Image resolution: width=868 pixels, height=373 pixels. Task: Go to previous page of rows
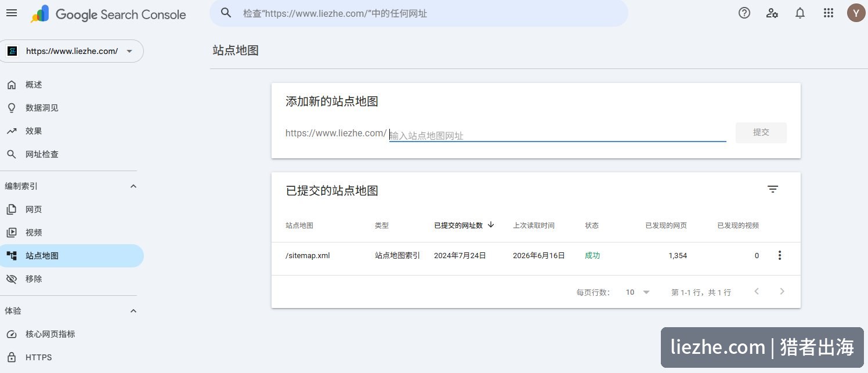[757, 291]
